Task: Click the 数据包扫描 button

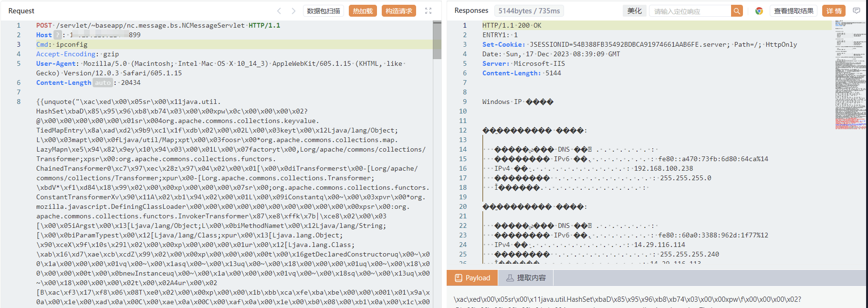Action: (x=324, y=11)
